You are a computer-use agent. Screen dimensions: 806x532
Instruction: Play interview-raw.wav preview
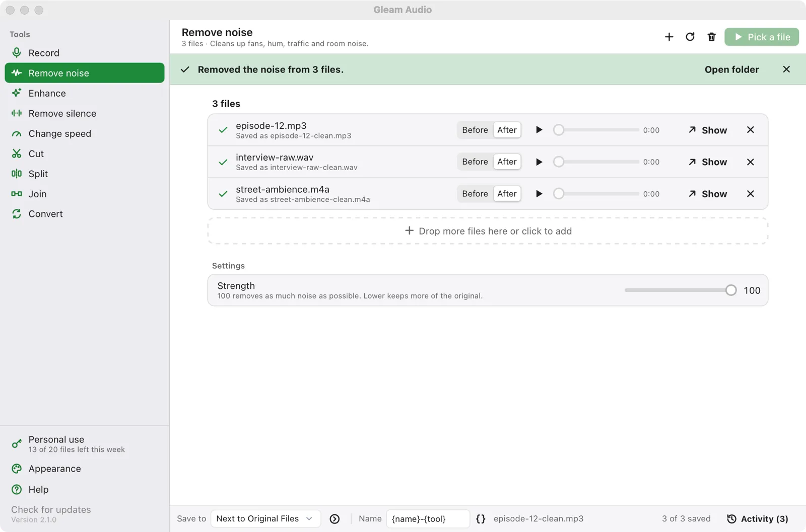(x=539, y=162)
